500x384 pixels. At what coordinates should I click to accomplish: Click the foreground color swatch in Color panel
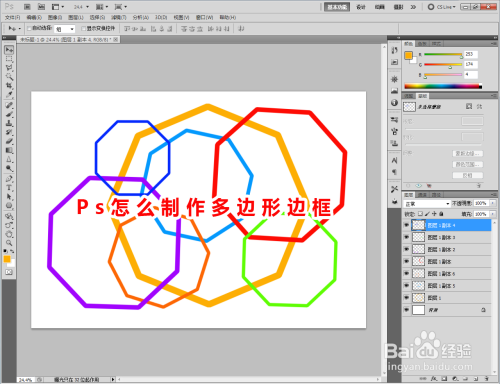click(x=408, y=56)
